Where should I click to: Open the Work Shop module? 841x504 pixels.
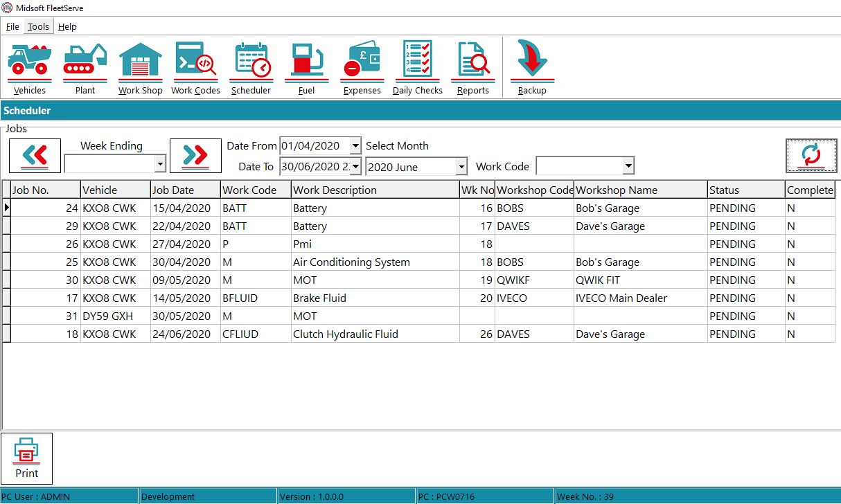[x=140, y=66]
